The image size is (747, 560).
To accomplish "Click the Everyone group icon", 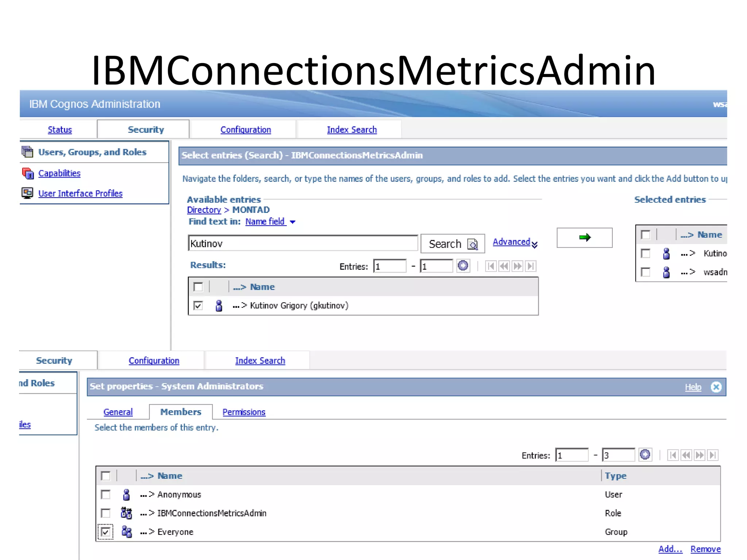I will [x=127, y=532].
